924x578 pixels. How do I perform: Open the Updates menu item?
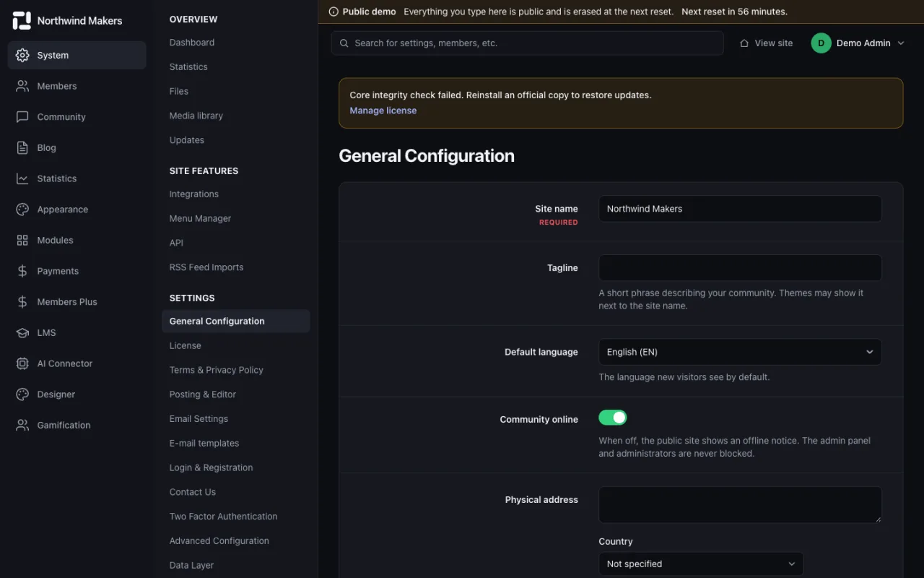[x=187, y=140]
